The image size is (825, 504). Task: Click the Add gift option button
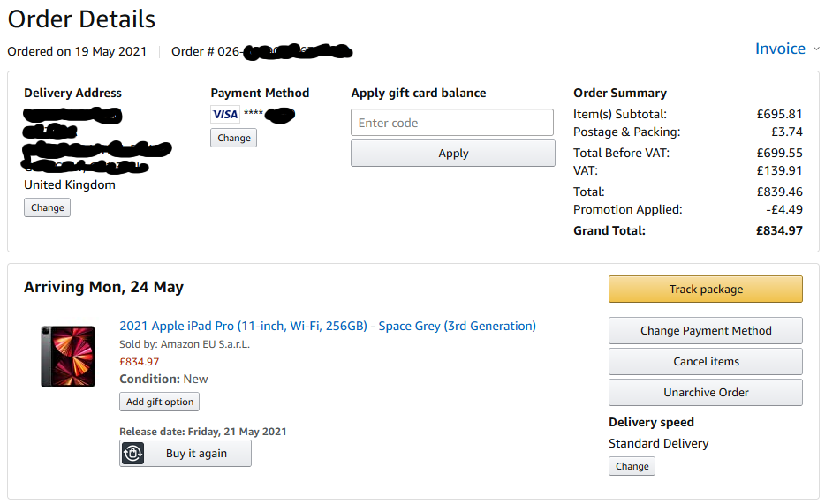159,402
